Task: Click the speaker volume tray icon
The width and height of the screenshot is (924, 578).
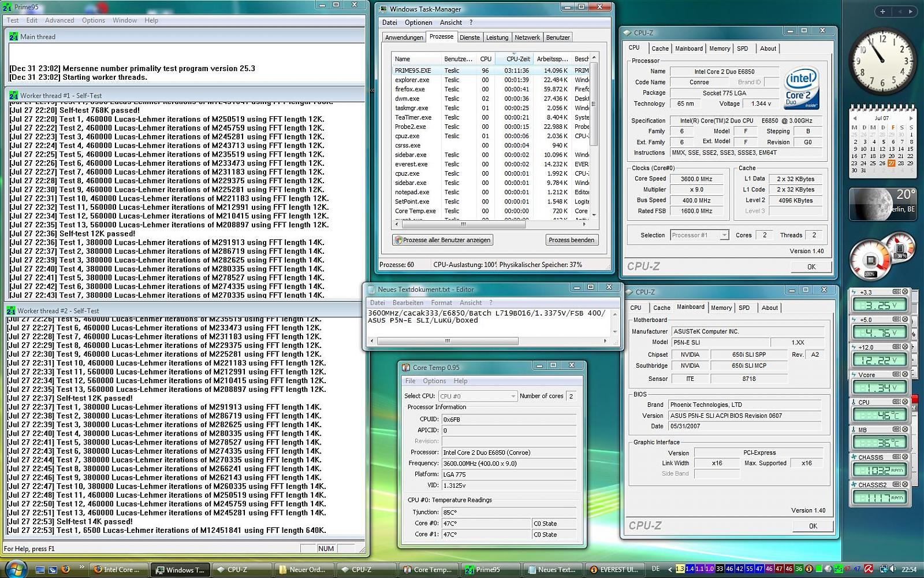Action: point(893,569)
